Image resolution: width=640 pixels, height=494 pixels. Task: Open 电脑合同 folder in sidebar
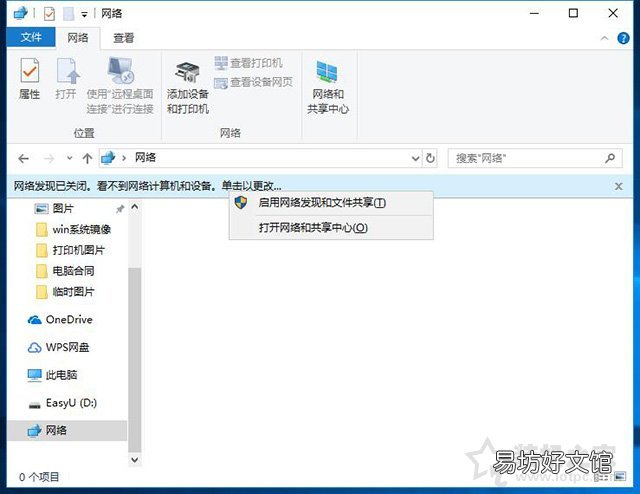65,271
